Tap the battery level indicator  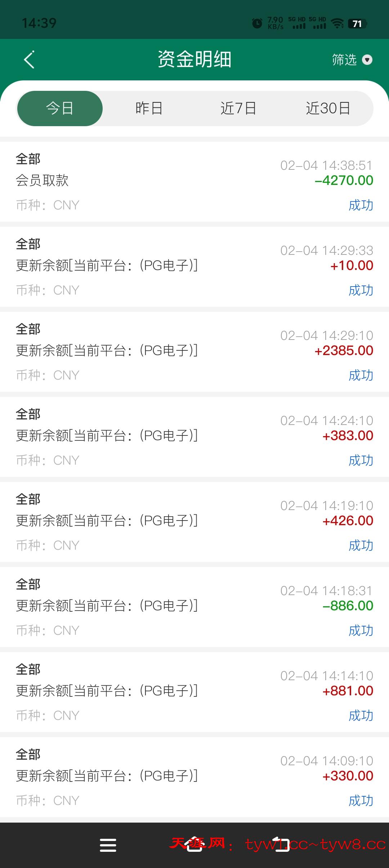pos(357,24)
